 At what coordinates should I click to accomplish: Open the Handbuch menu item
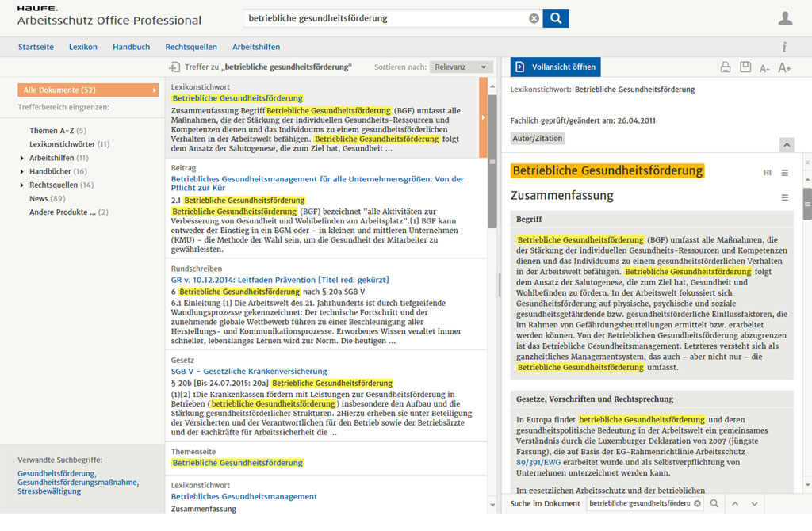pyautogui.click(x=131, y=47)
